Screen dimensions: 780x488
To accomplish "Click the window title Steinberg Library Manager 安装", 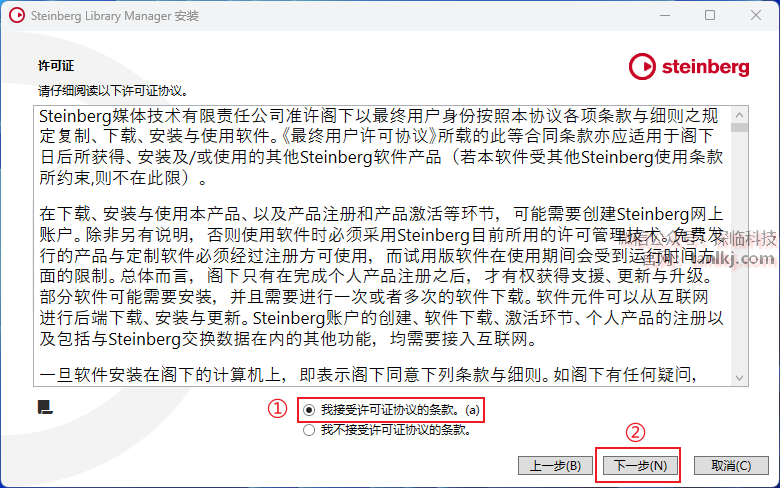I will point(115,16).
